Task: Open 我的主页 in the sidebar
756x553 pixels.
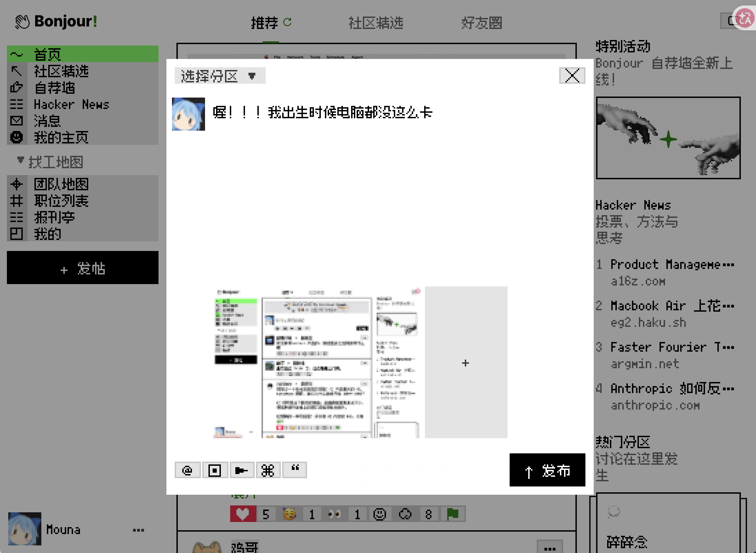Action: [83, 137]
